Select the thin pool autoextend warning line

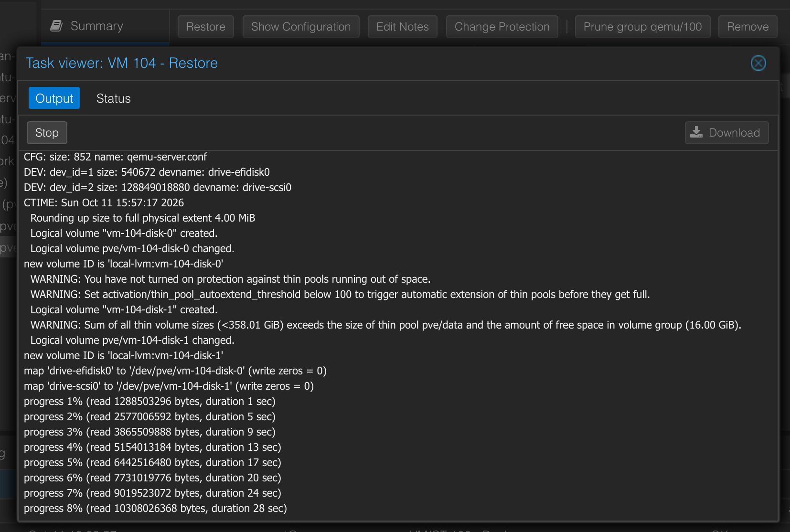click(x=340, y=294)
